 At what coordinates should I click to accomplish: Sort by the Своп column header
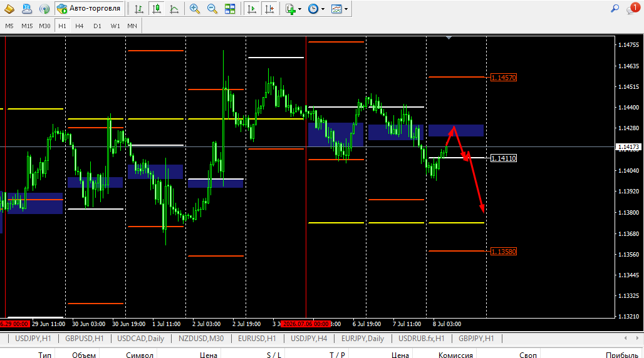pos(527,355)
